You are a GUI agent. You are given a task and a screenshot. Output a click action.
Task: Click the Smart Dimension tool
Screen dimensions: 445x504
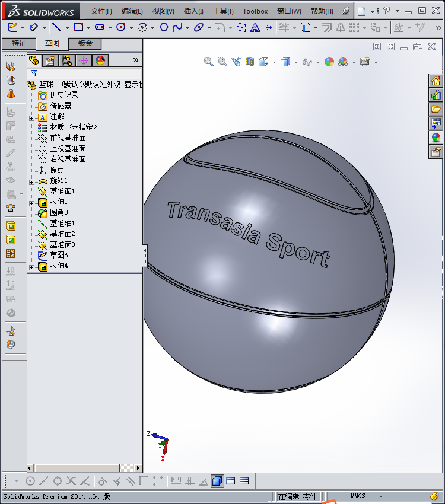pos(33,27)
